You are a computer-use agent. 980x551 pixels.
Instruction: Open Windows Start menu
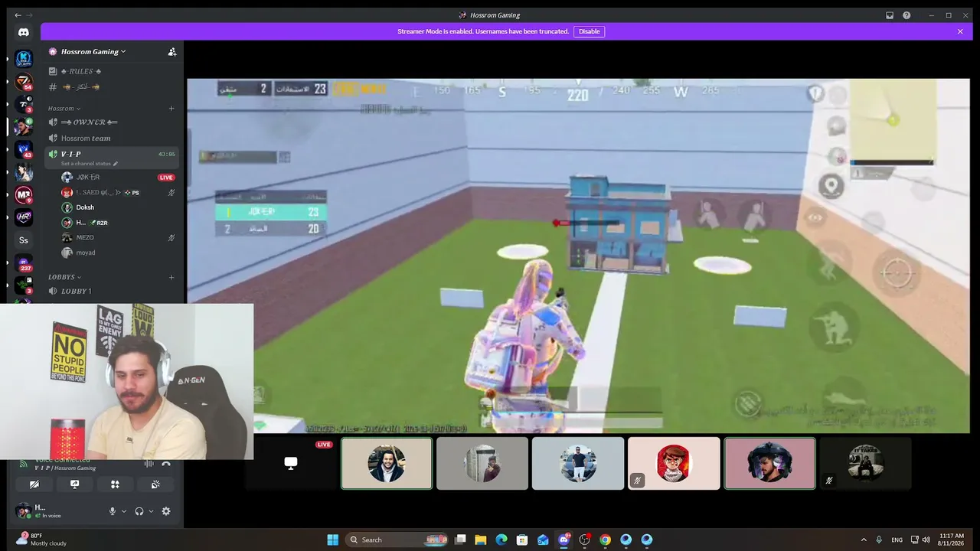tap(333, 540)
